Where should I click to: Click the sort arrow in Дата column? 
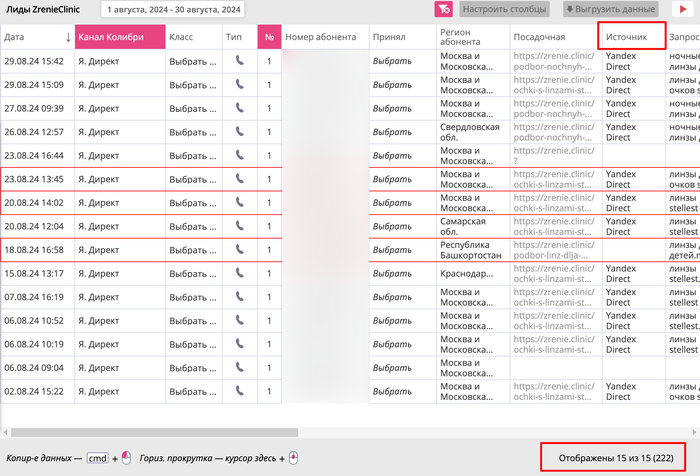point(68,37)
